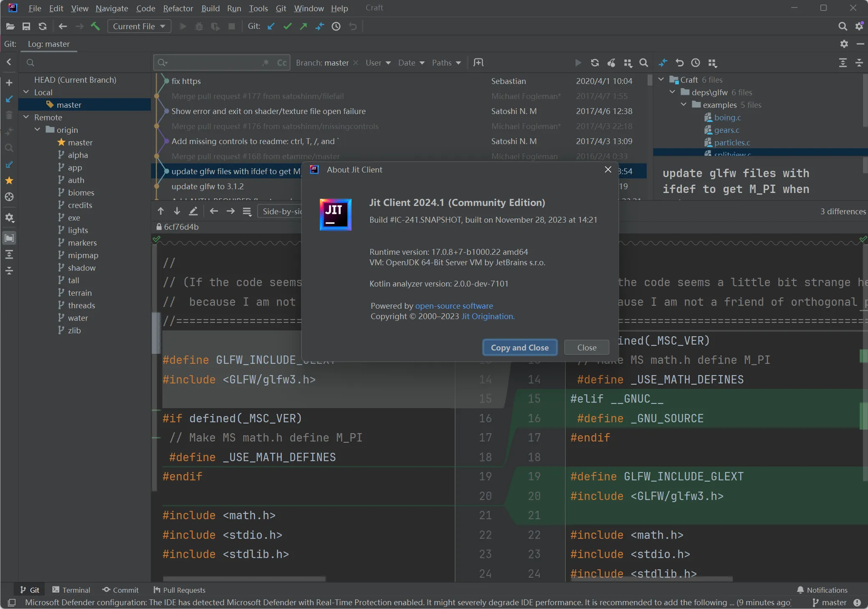Viewport: 868px width, 609px height.
Task: Click the commit log vertical scrollbar thumb
Action: pos(650,79)
